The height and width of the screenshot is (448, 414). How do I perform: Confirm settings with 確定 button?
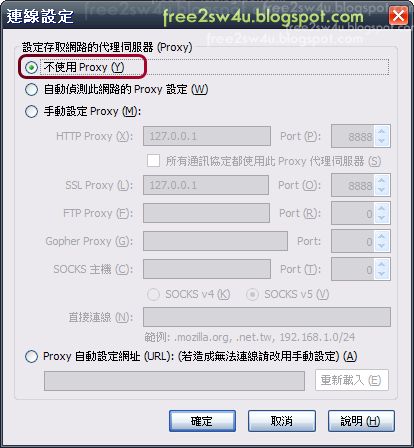(202, 421)
